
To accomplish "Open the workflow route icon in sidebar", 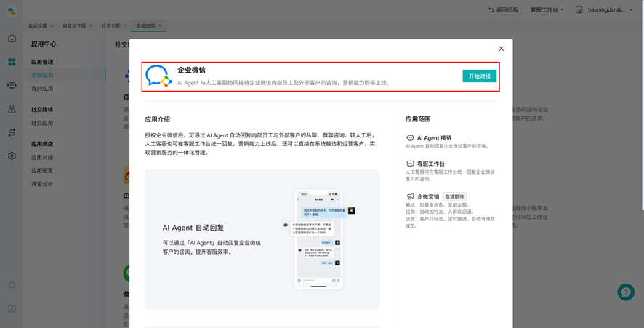I will 12,132.
